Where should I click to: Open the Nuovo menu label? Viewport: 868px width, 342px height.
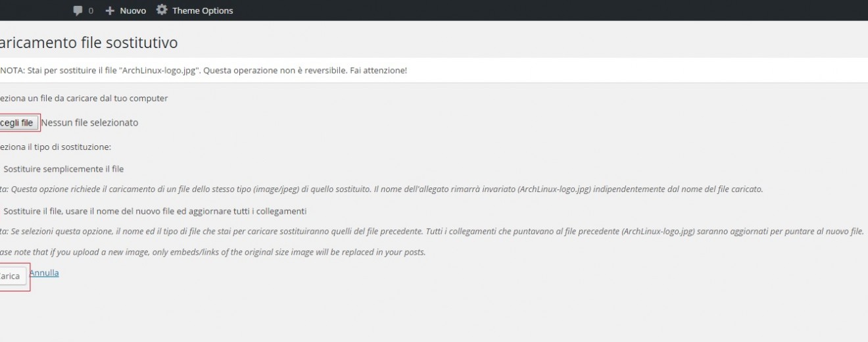point(133,11)
